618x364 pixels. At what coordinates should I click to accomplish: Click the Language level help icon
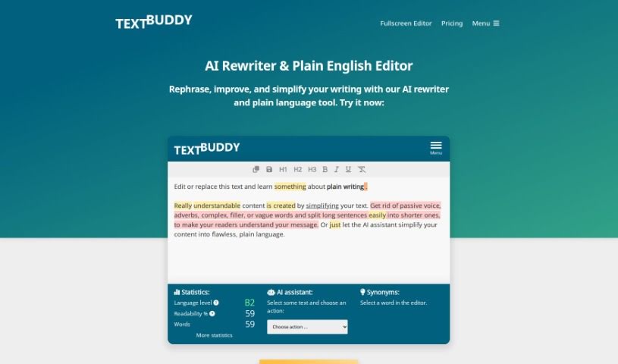click(216, 303)
